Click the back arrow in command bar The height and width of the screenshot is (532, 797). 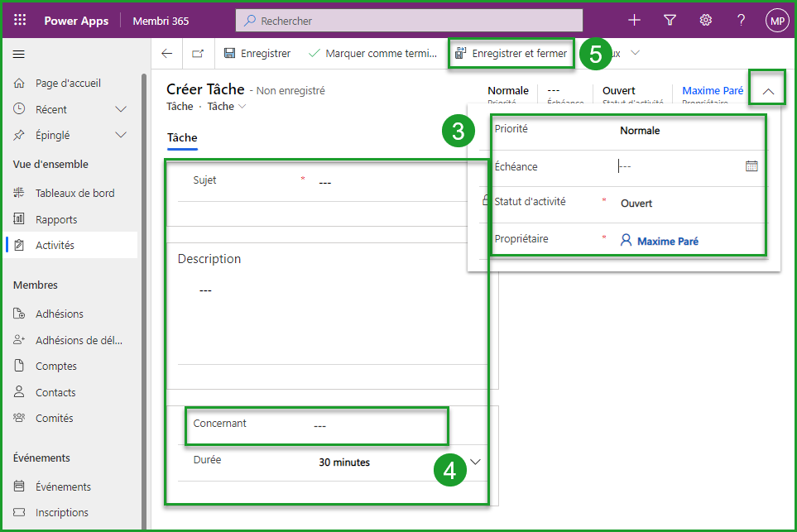167,53
